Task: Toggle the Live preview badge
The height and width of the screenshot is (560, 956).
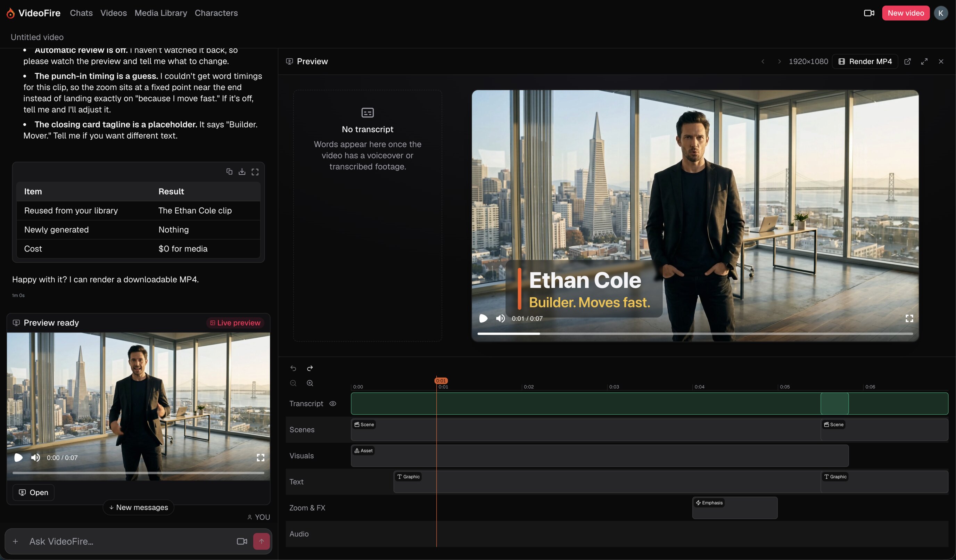Action: pyautogui.click(x=235, y=323)
